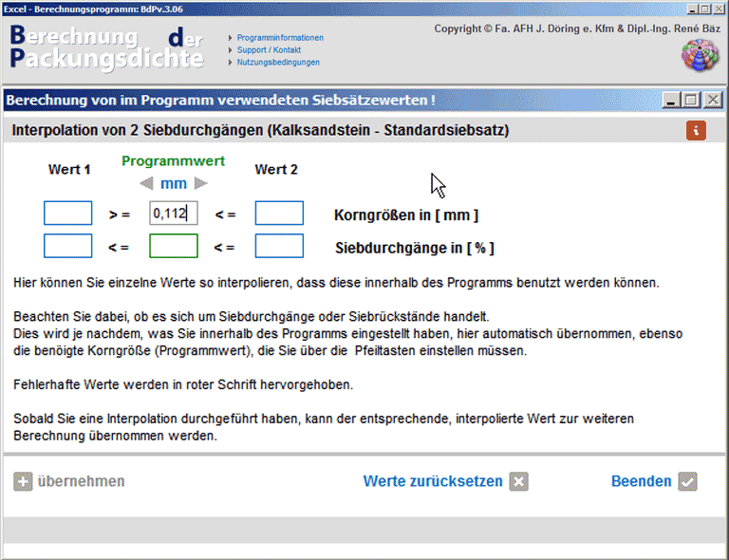Click the Programmwert field showing 0,112

[174, 214]
